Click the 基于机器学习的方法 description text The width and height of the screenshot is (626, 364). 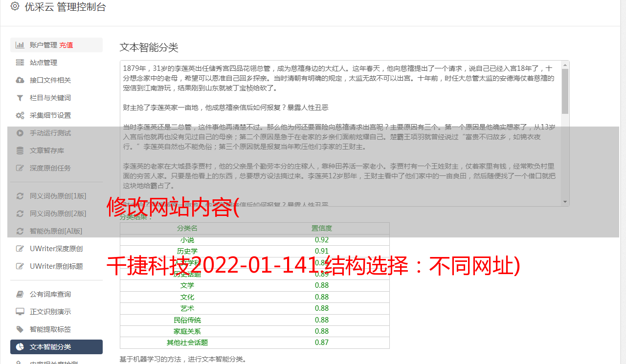click(x=183, y=359)
